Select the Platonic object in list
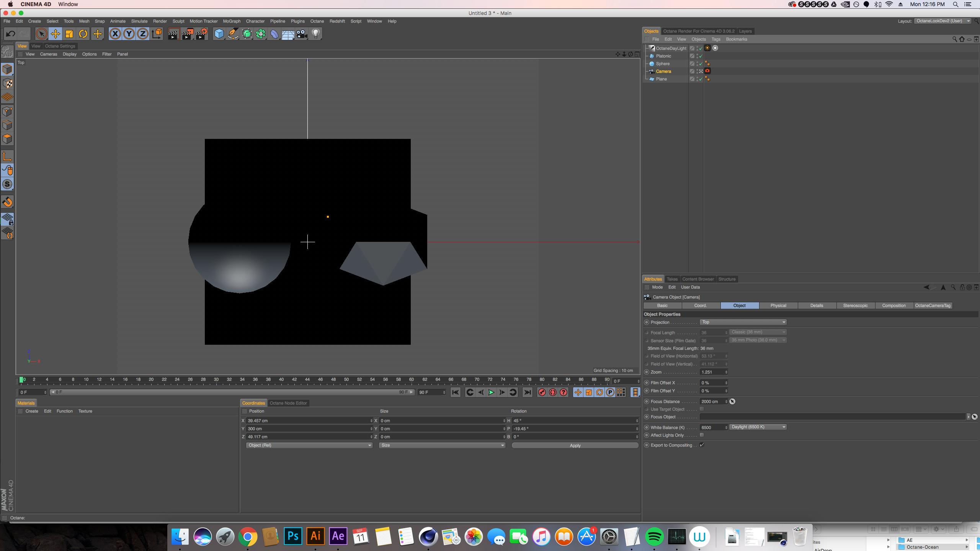Image resolution: width=980 pixels, height=551 pixels. click(x=663, y=56)
